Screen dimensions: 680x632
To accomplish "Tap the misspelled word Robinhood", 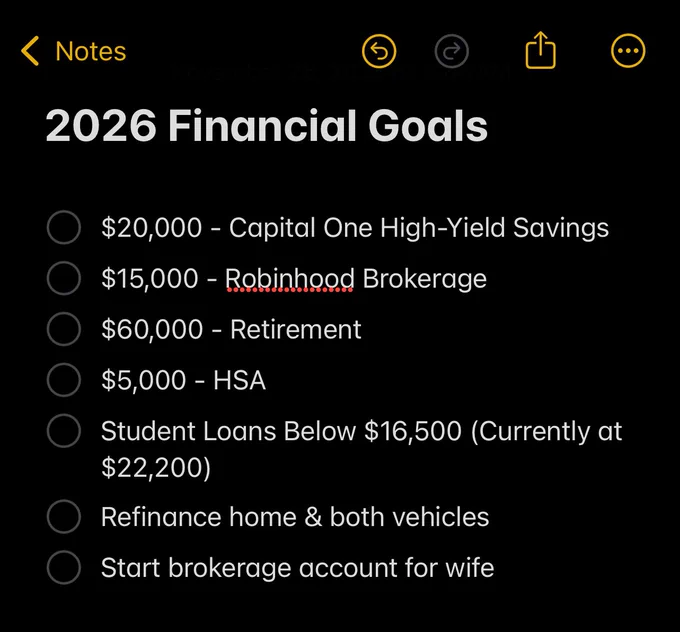I will 290,279.
